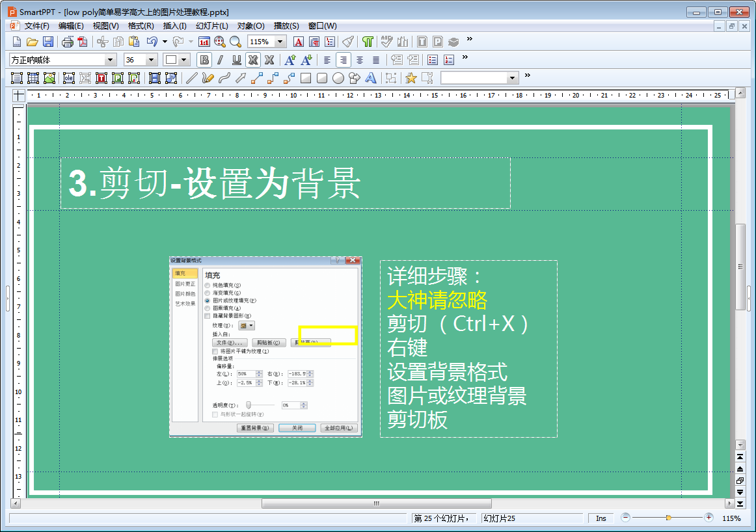
Task: Open the star animation effects icon
Action: pos(411,77)
